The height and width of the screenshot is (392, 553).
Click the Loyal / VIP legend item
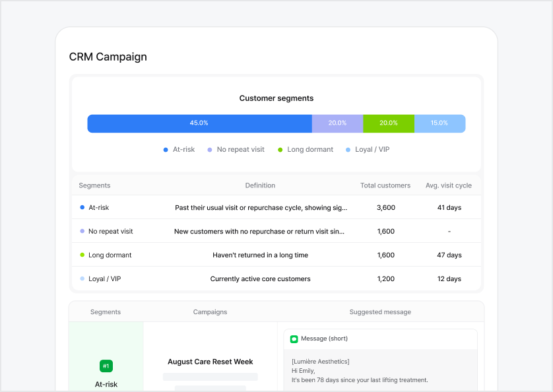pyautogui.click(x=368, y=150)
